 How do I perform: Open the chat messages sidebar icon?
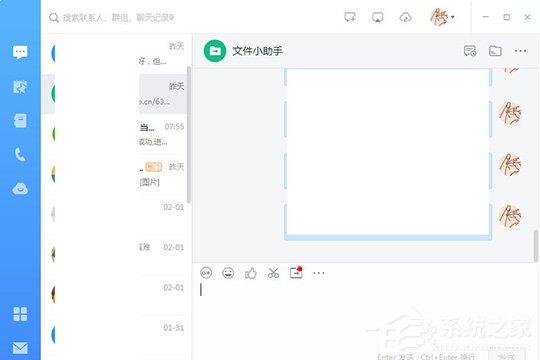(20, 52)
